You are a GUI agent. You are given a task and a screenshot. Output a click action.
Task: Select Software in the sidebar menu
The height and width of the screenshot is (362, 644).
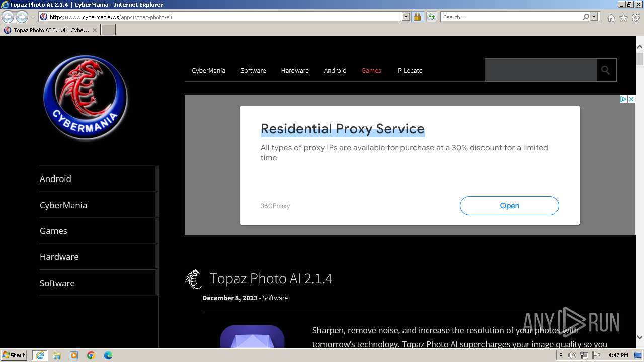click(x=99, y=283)
